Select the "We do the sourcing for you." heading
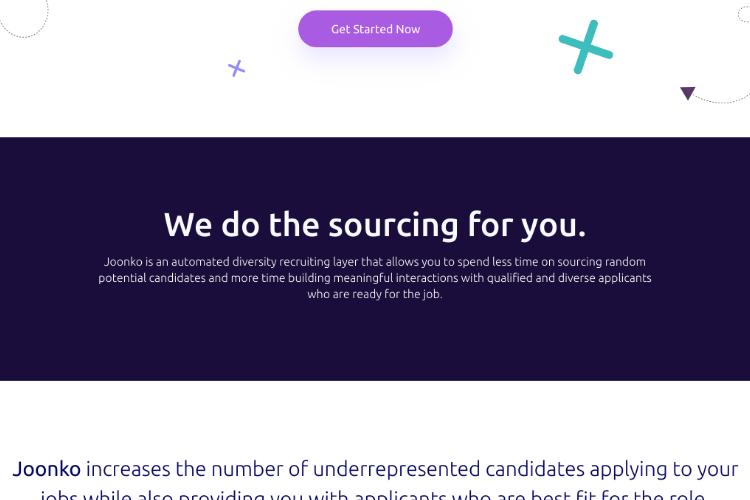 tap(375, 225)
